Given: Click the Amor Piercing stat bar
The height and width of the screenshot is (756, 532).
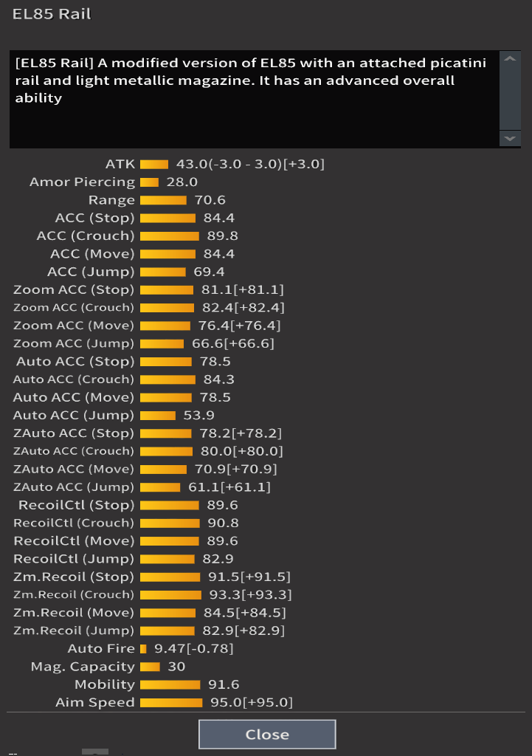Looking at the screenshot, I should coord(149,182).
